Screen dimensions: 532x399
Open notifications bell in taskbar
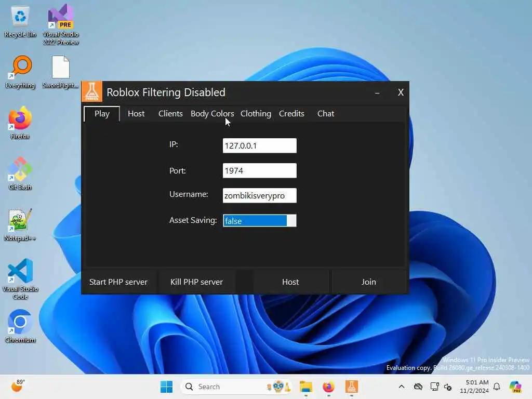pyautogui.click(x=497, y=387)
